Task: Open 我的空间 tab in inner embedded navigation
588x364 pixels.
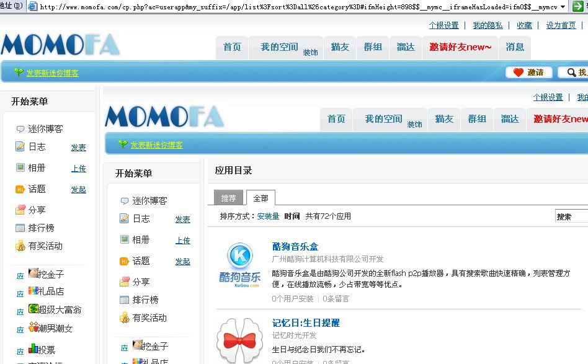Action: point(383,119)
